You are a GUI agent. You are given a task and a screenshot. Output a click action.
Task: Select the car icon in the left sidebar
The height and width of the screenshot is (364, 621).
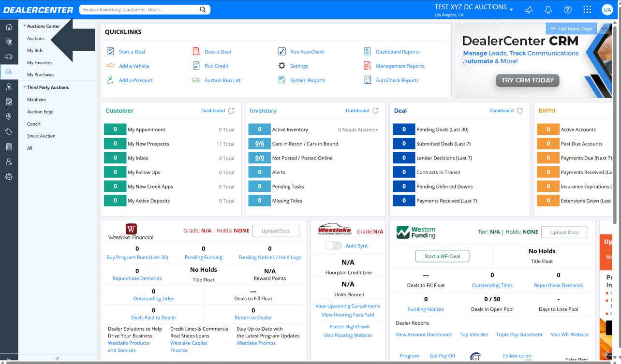tap(9, 57)
